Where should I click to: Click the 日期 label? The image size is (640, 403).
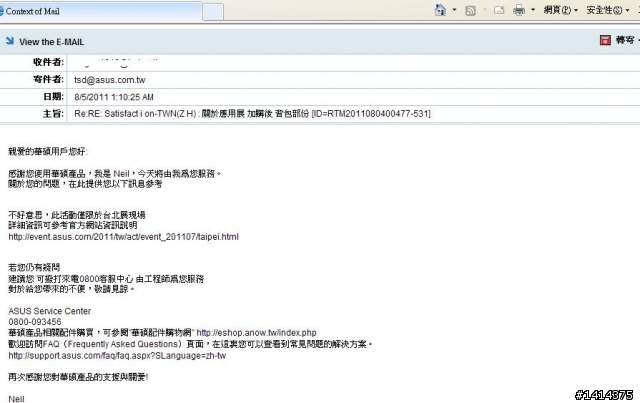53,97
